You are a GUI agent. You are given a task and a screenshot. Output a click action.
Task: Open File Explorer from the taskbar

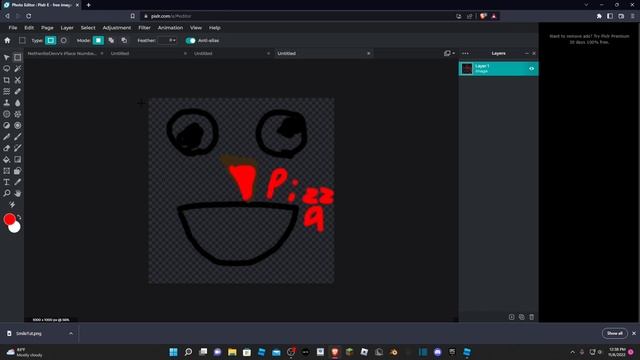tap(232, 352)
